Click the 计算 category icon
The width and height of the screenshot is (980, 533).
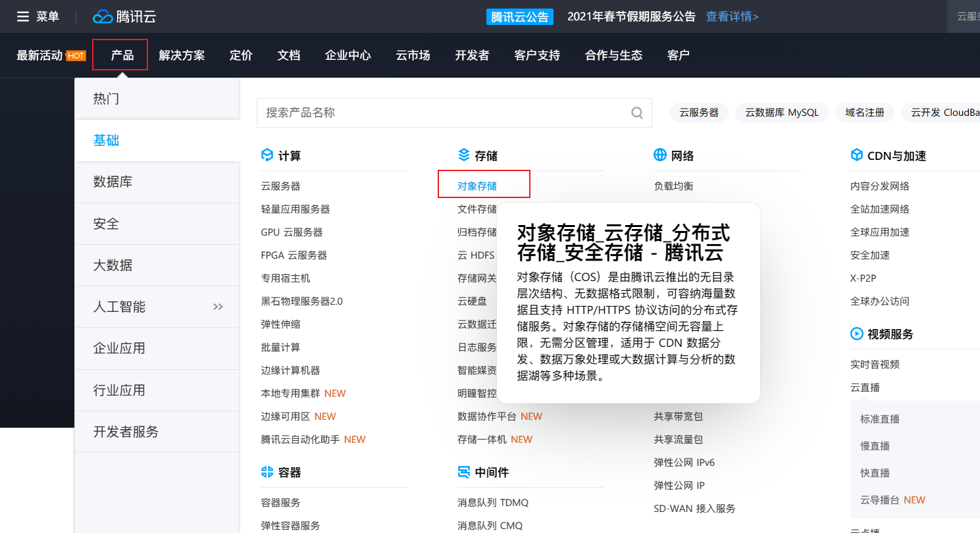[x=267, y=155]
